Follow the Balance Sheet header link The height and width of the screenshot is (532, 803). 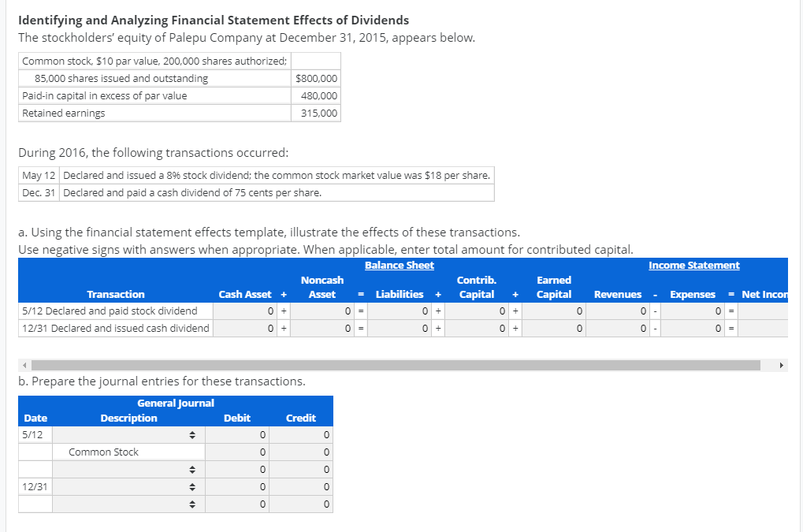(x=399, y=265)
